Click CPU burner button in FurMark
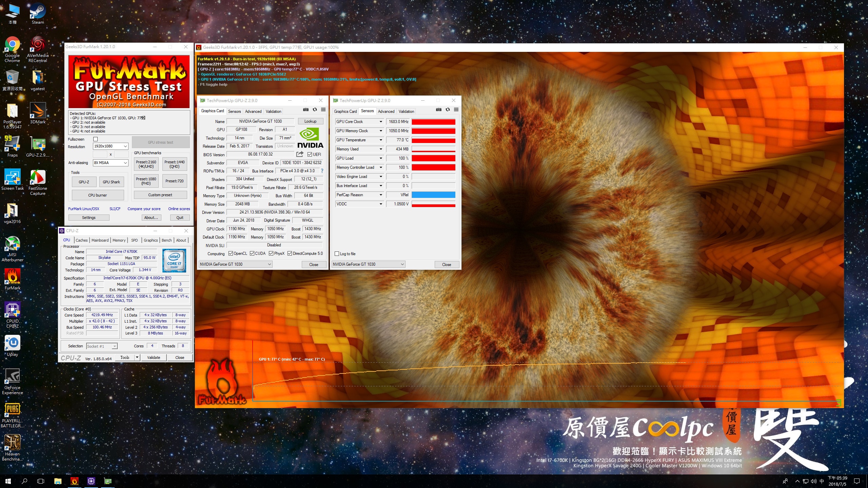Viewport: 868px width, 488px height. point(98,195)
